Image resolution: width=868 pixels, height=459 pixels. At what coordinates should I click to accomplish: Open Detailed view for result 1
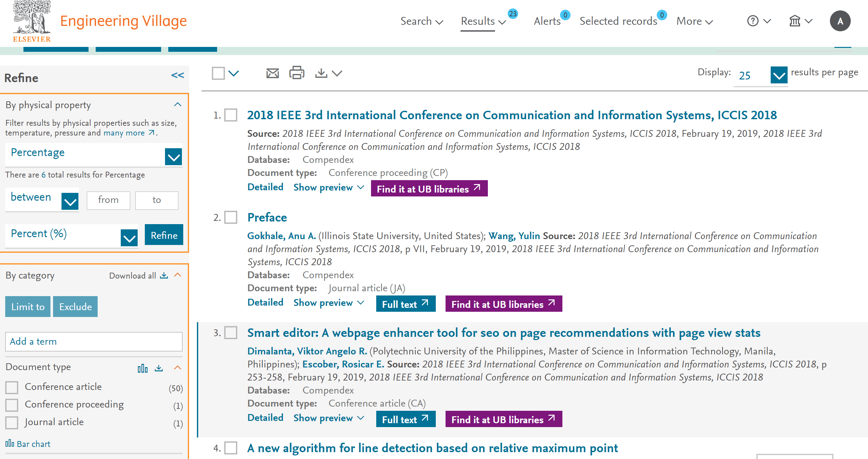(x=265, y=187)
